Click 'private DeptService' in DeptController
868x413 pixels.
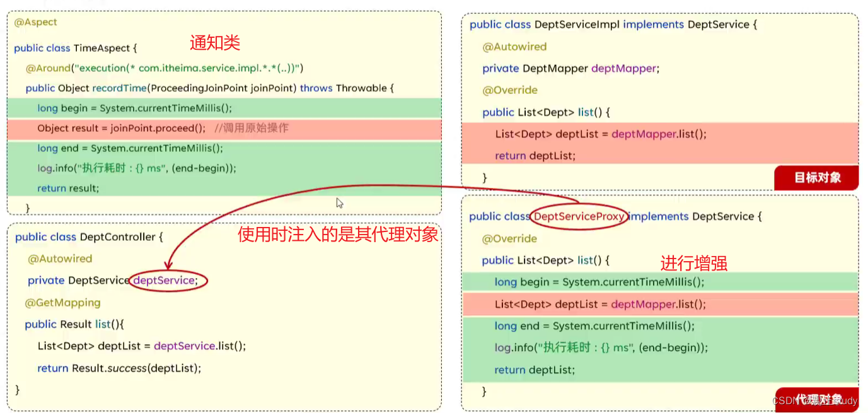click(x=79, y=281)
